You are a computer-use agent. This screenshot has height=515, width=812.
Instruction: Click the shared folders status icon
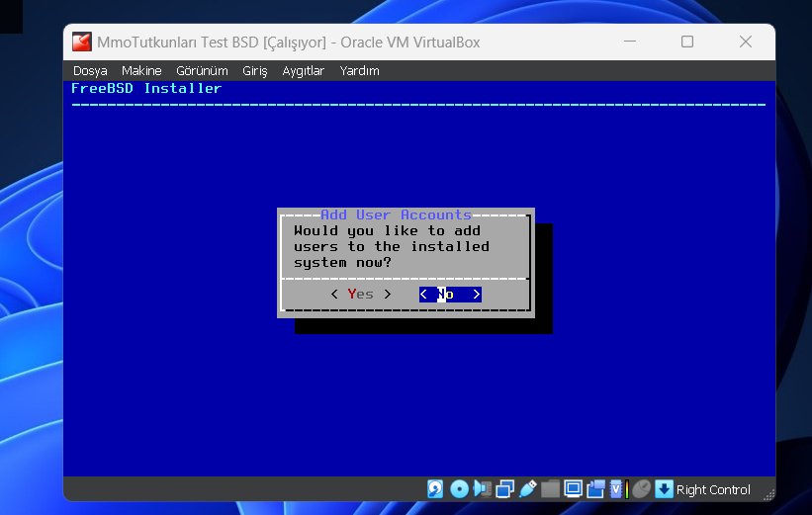tap(550, 488)
